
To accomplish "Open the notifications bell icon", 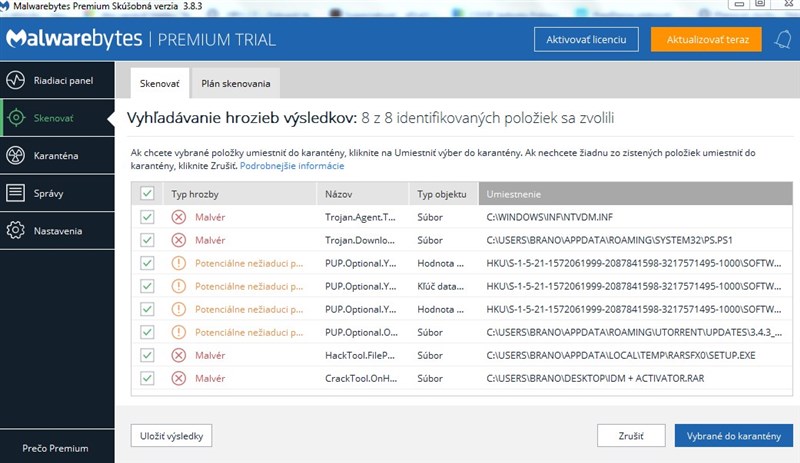I will tap(783, 39).
